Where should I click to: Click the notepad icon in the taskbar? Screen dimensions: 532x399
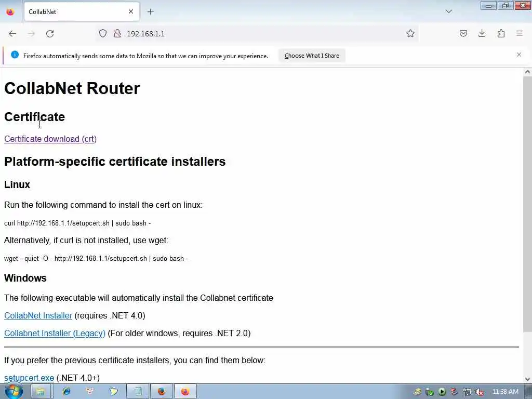tap(138, 392)
